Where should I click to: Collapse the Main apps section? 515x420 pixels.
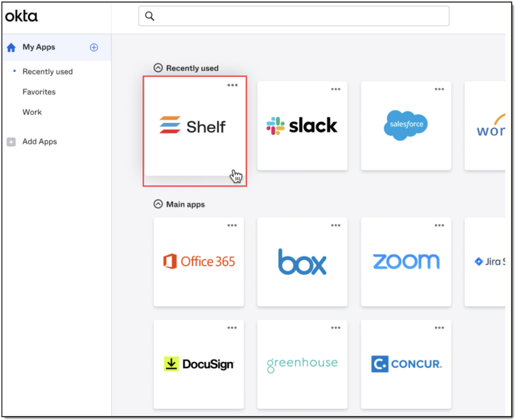click(x=158, y=204)
